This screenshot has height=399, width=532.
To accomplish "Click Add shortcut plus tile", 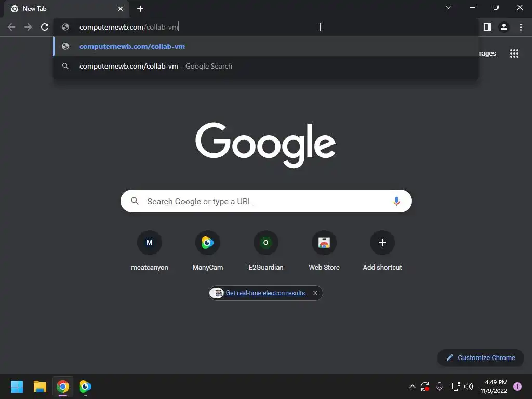I will click(382, 251).
